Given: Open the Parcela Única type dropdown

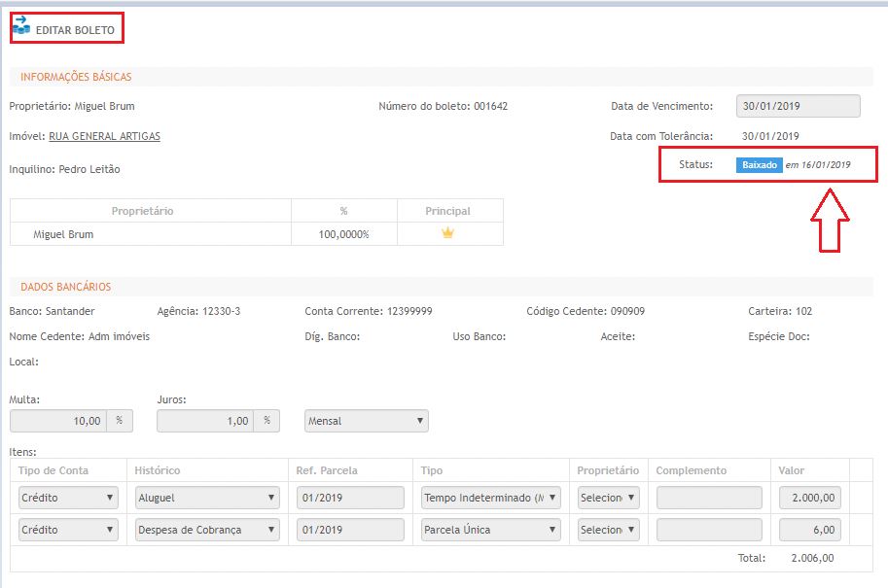Looking at the screenshot, I should tap(491, 530).
